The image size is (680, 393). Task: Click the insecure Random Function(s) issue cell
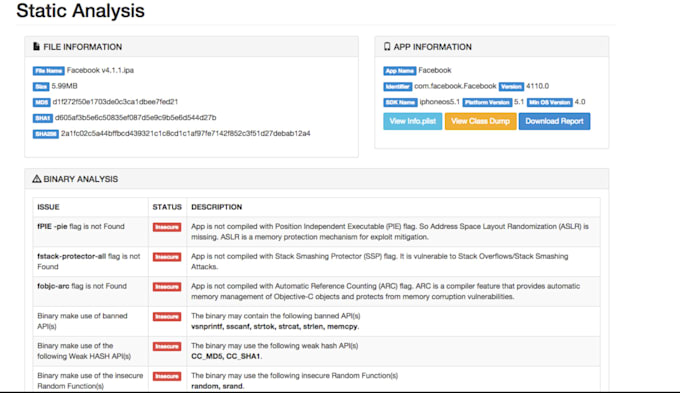[x=90, y=380]
